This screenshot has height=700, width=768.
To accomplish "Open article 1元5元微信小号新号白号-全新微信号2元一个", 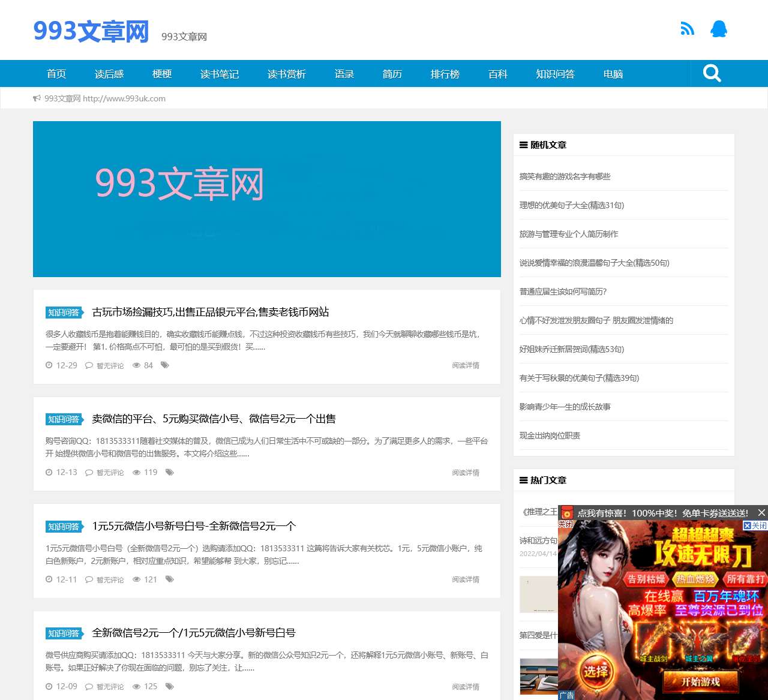I will [194, 526].
